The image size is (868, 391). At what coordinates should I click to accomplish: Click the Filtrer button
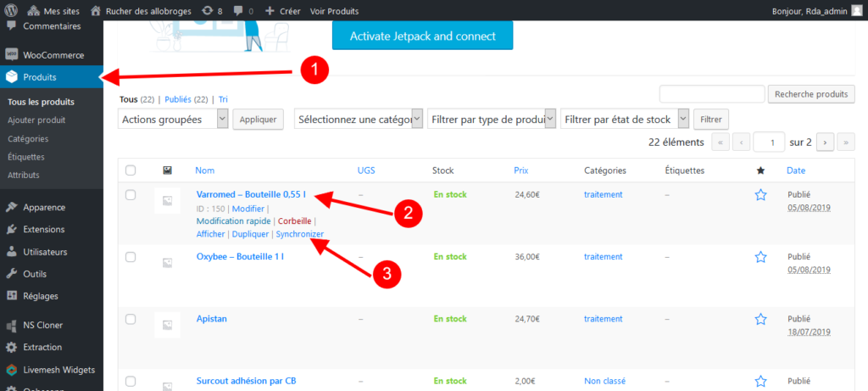pos(711,120)
